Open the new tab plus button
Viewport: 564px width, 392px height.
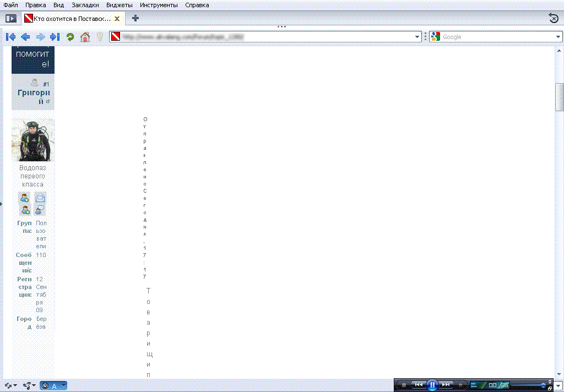[135, 18]
